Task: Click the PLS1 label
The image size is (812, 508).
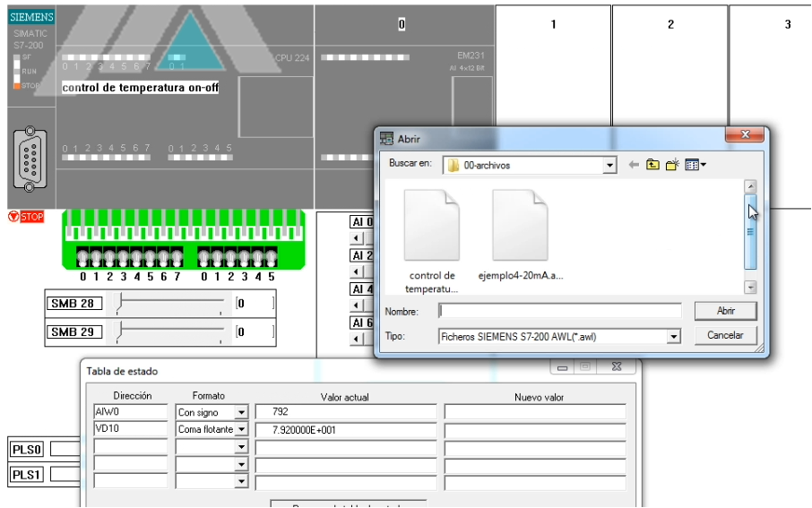Action: [x=26, y=474]
